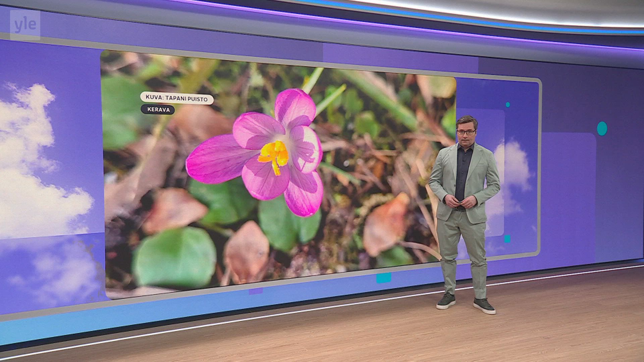This screenshot has width=644, height=362.
Task: Click the presenter's eyeglasses
Action: pos(466,132)
